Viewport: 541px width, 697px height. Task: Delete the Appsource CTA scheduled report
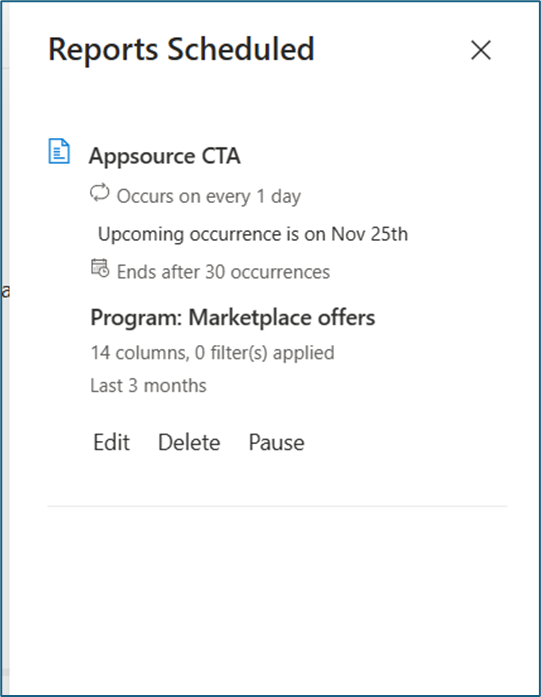189,442
